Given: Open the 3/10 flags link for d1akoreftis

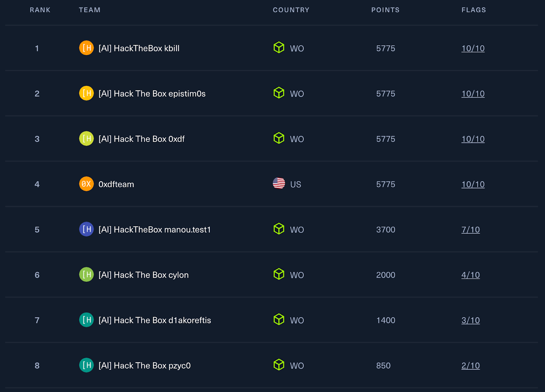Looking at the screenshot, I should tap(470, 320).
